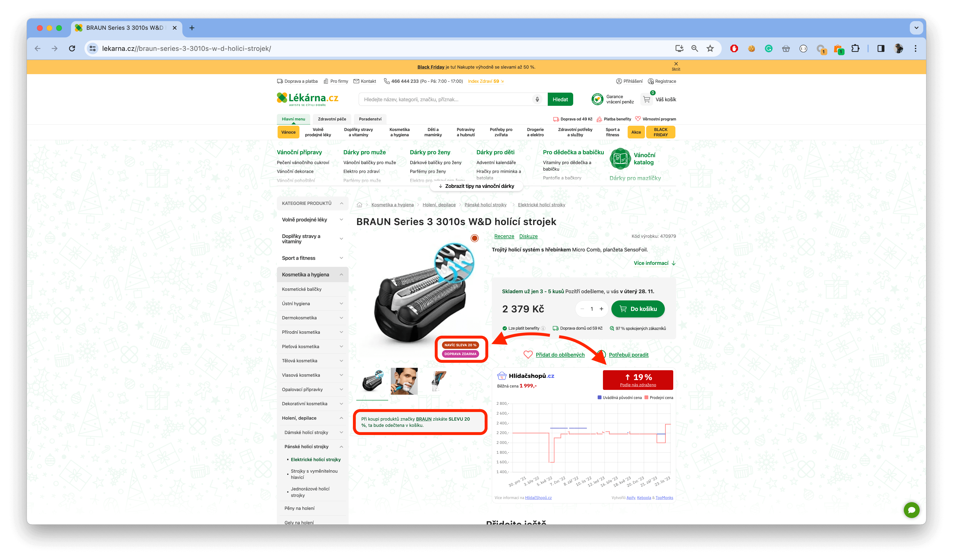Click the truck icon beside Doprava a platba
Viewport: 953px width, 560px height.
[x=280, y=81]
